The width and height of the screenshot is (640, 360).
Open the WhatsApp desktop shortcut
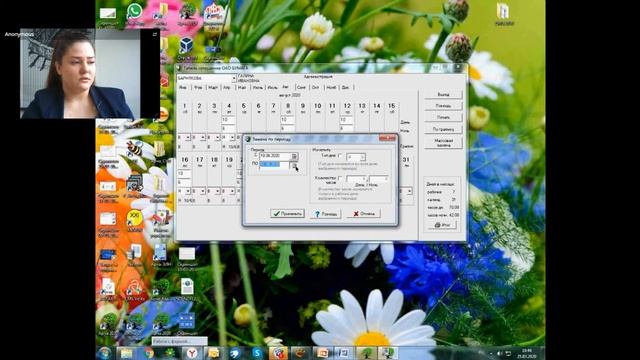click(135, 14)
